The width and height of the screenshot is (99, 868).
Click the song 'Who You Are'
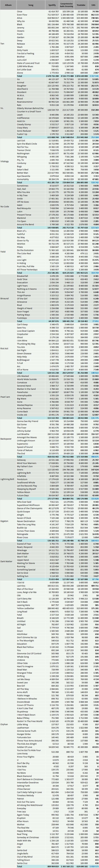[x=23, y=192]
